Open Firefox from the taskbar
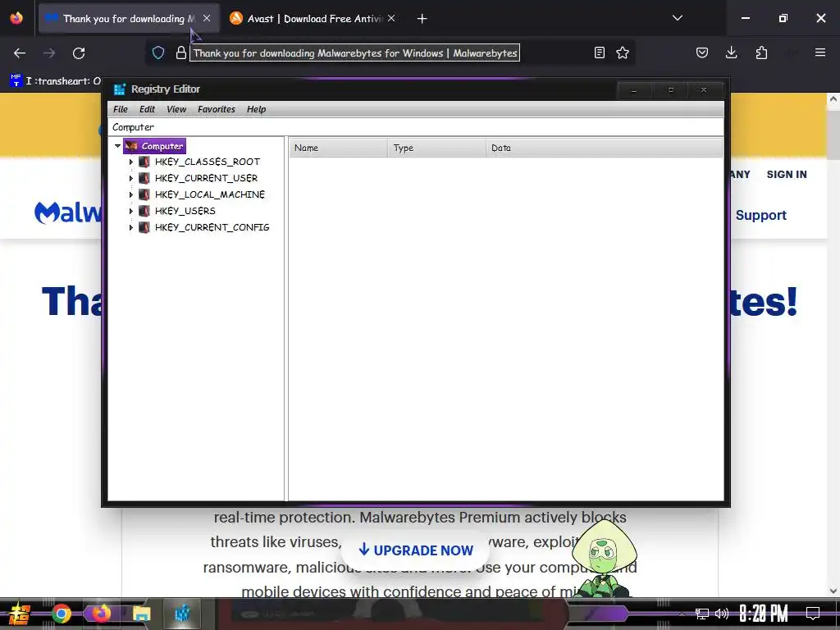Screen dimensions: 840x630 101,614
